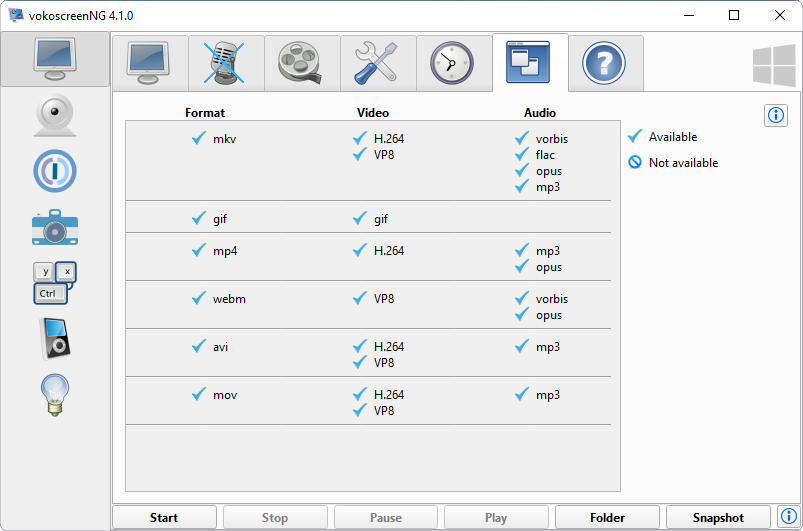Open the media player sidebar section
The height and width of the screenshot is (531, 803).
click(x=54, y=338)
